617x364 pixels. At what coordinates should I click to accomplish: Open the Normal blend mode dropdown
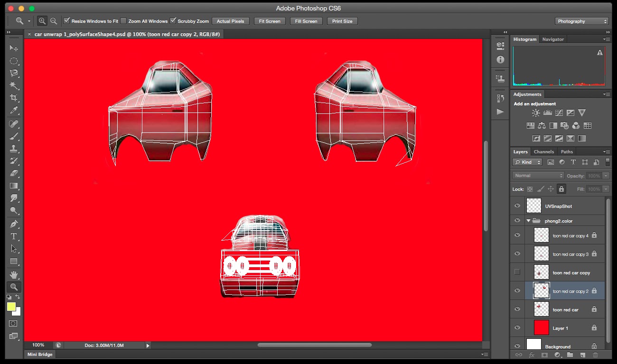point(538,175)
